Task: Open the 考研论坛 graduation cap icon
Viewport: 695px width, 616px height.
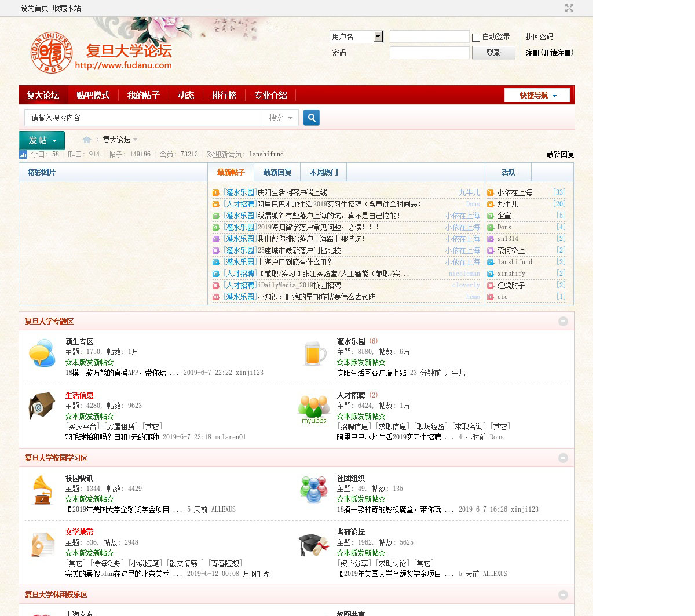Action: click(314, 545)
